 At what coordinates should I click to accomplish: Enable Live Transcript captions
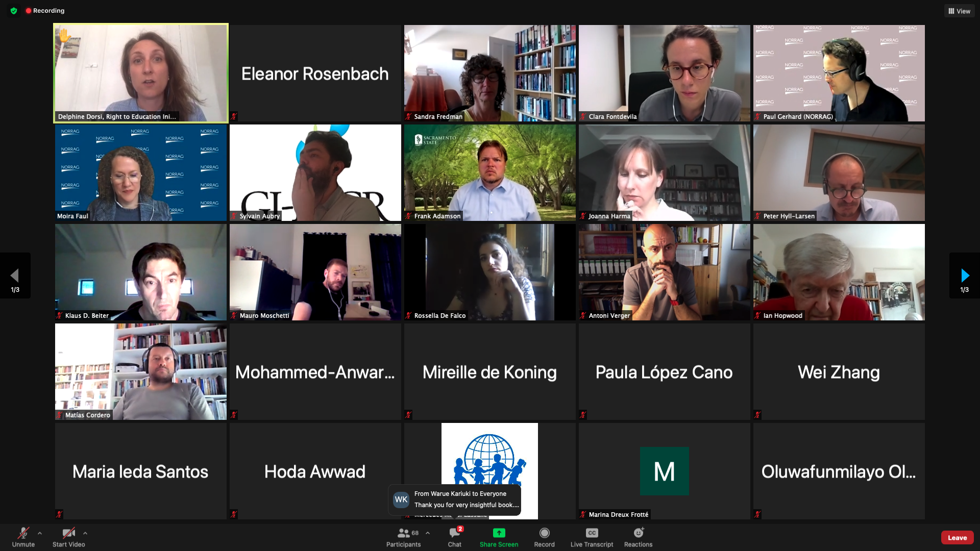pyautogui.click(x=592, y=537)
